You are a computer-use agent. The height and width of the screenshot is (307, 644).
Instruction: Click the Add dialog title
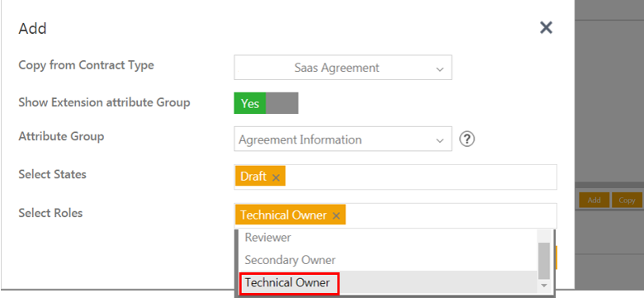click(32, 29)
